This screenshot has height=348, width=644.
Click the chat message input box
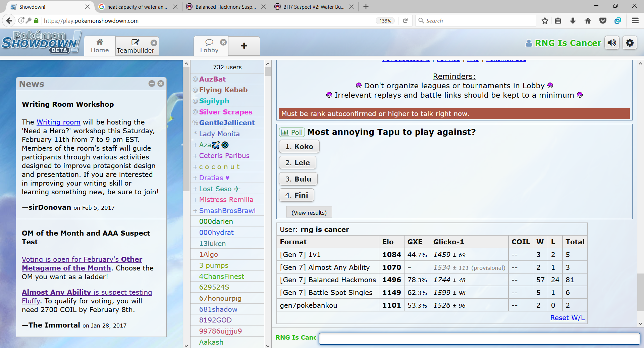[x=480, y=339]
